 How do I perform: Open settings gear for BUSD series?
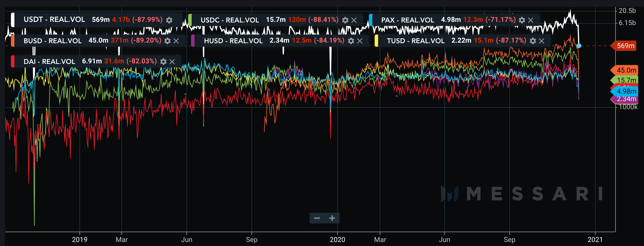(167, 41)
